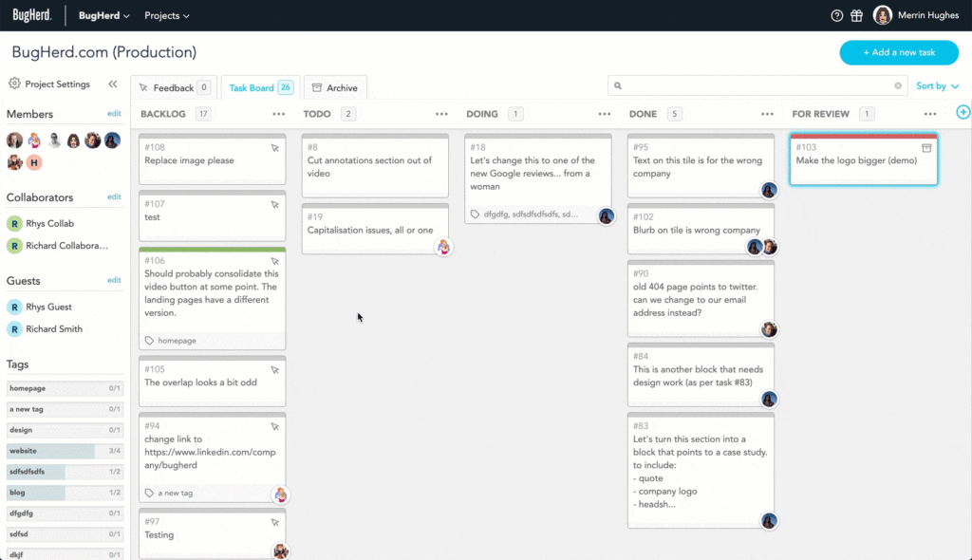
Task: Collapse the sidebar with the double chevron
Action: [x=113, y=84]
